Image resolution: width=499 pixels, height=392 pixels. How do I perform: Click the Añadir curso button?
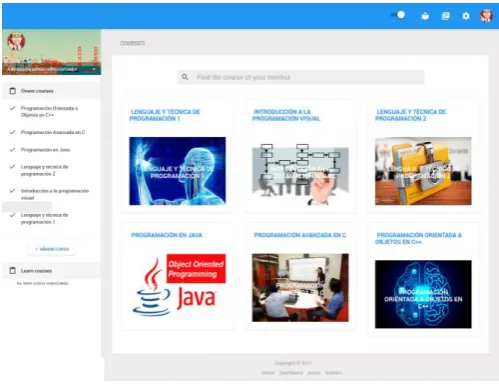[x=52, y=249]
